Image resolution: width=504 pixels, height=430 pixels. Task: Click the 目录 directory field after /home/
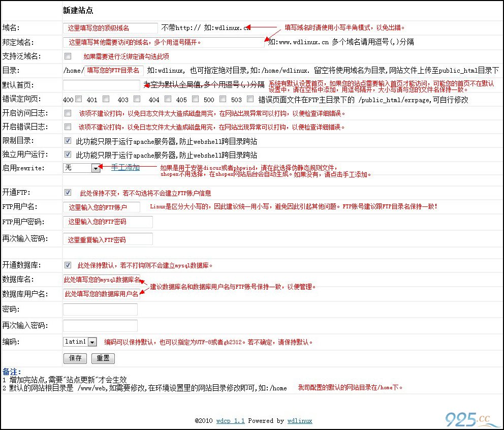pyautogui.click(x=114, y=71)
